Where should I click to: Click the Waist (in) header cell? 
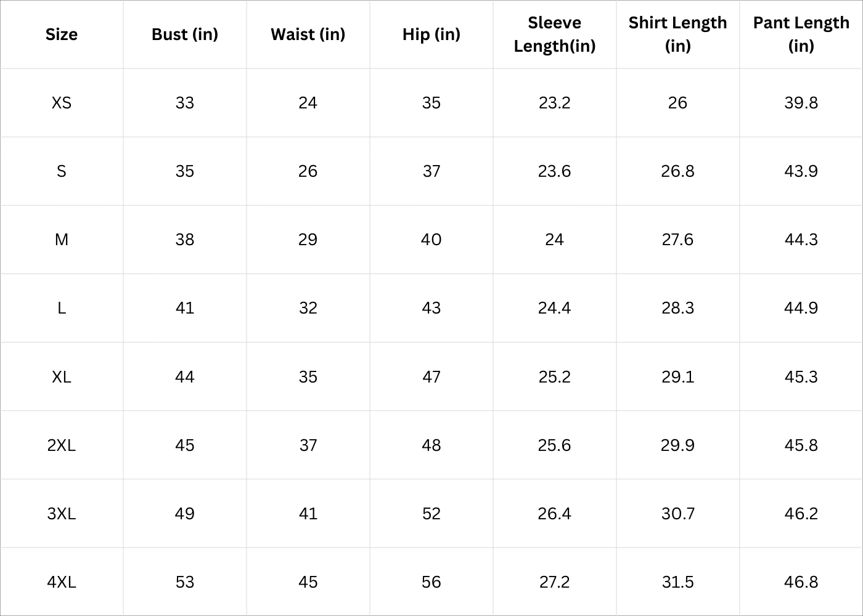pyautogui.click(x=308, y=34)
